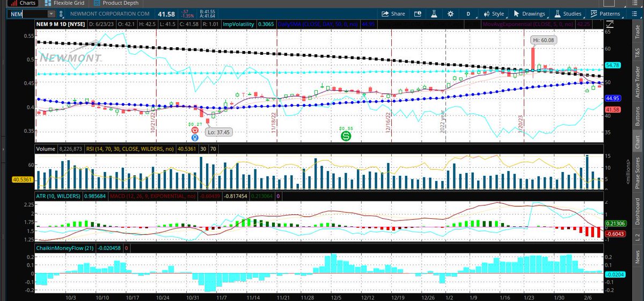Open the Buttons side tab

[637, 116]
